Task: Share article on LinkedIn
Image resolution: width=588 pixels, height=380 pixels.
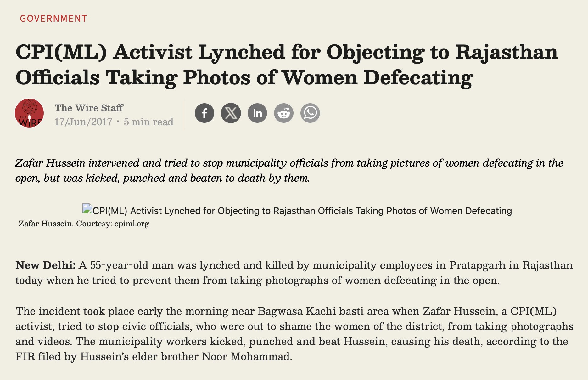Action: click(x=257, y=113)
